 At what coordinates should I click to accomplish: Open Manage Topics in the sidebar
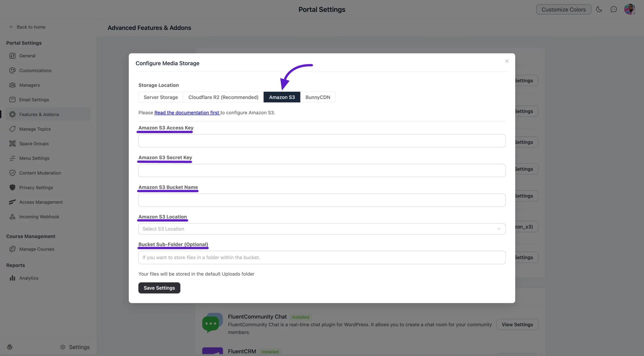coord(48,129)
